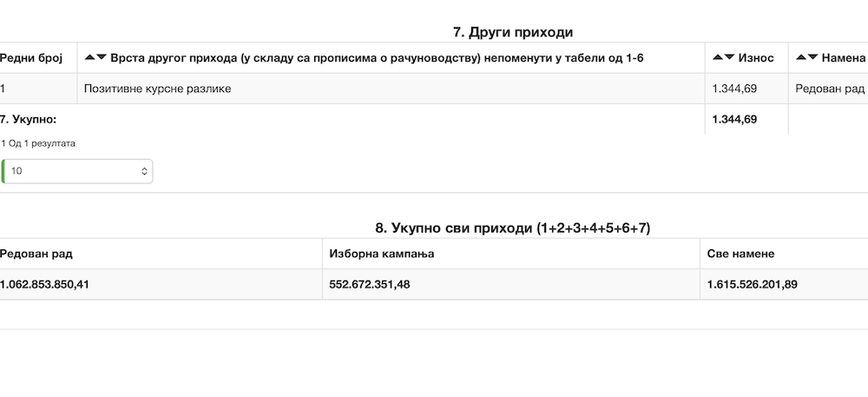
Task: Click the Редован рад cell in row one
Action: pos(830,89)
